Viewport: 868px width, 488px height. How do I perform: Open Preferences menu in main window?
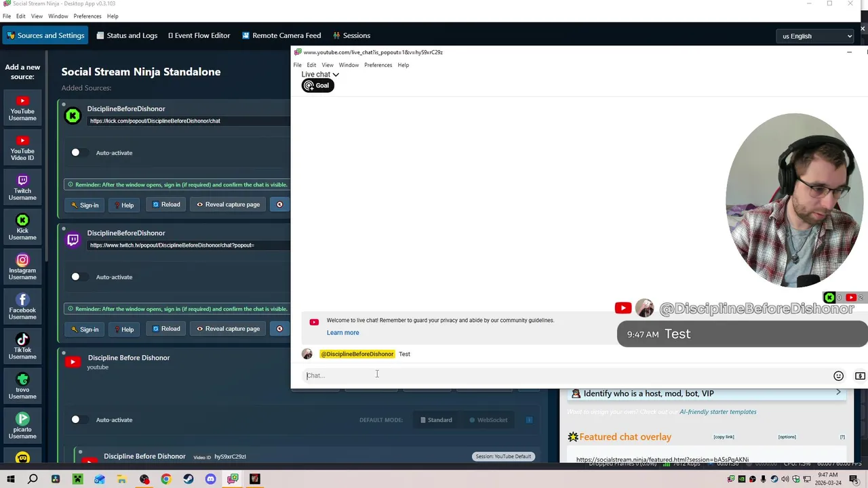(87, 16)
